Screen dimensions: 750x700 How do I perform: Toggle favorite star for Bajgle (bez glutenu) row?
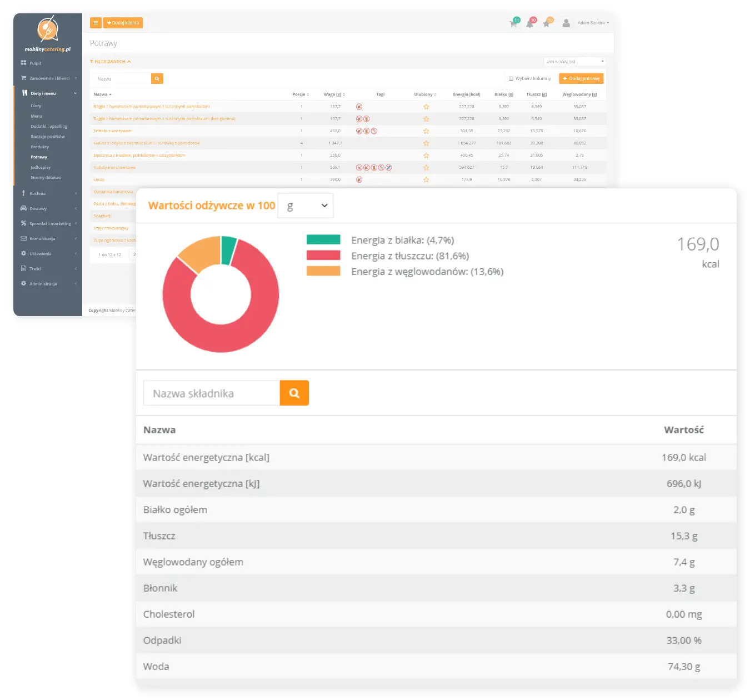point(426,119)
